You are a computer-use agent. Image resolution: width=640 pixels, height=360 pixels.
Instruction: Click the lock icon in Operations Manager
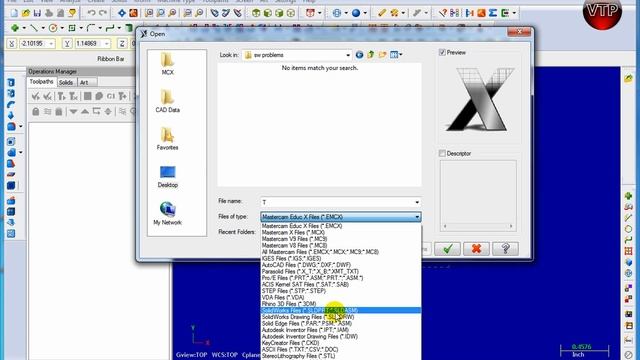(36, 111)
